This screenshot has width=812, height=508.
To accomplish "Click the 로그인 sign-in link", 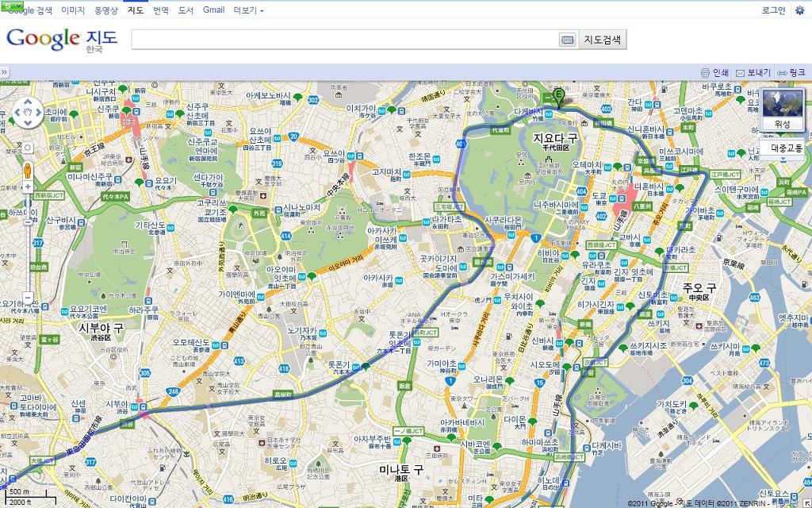I will (774, 10).
